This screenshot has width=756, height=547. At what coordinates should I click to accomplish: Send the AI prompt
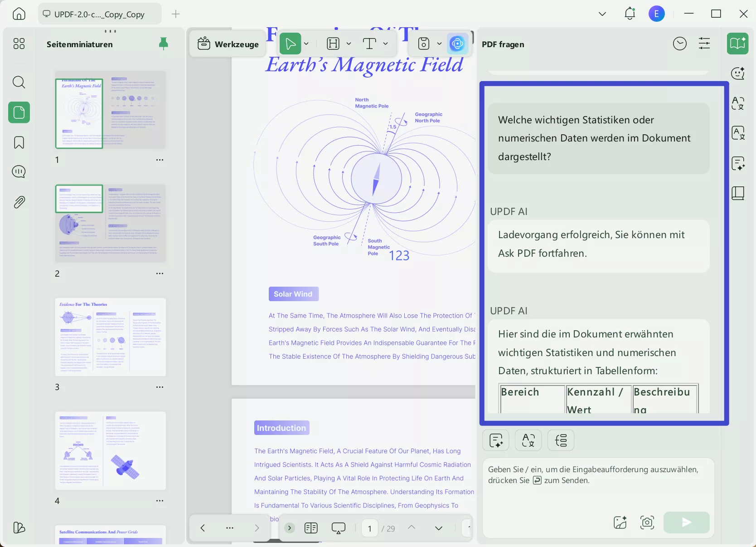[x=687, y=523]
